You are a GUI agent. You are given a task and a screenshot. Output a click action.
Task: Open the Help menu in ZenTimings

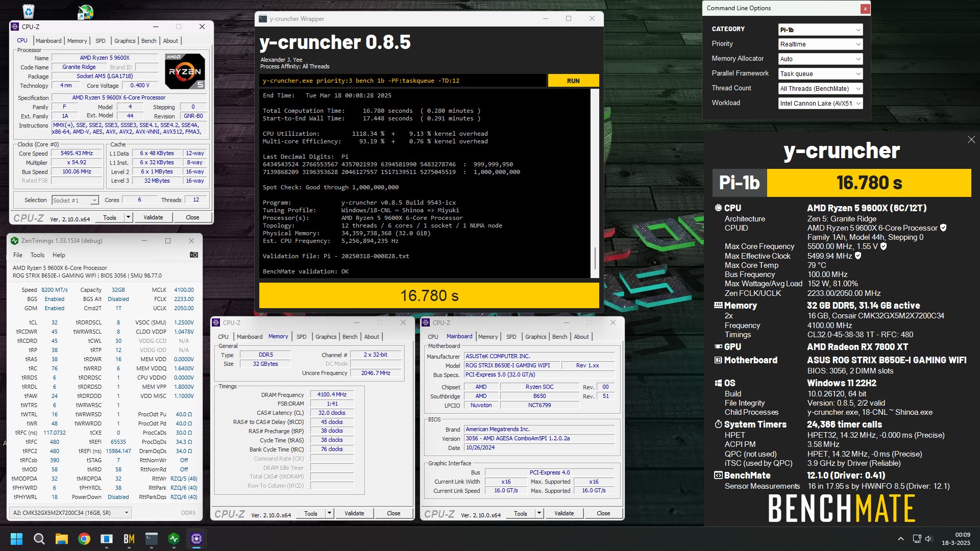(59, 255)
